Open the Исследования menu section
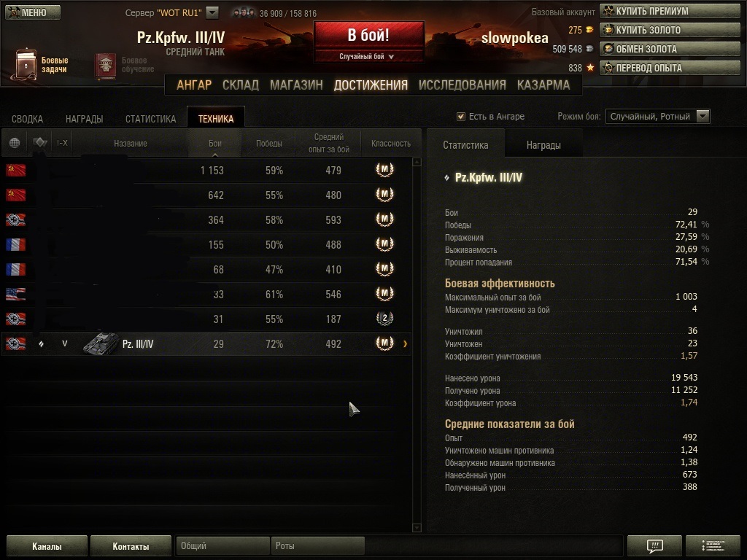The height and width of the screenshot is (560, 747). click(x=462, y=85)
